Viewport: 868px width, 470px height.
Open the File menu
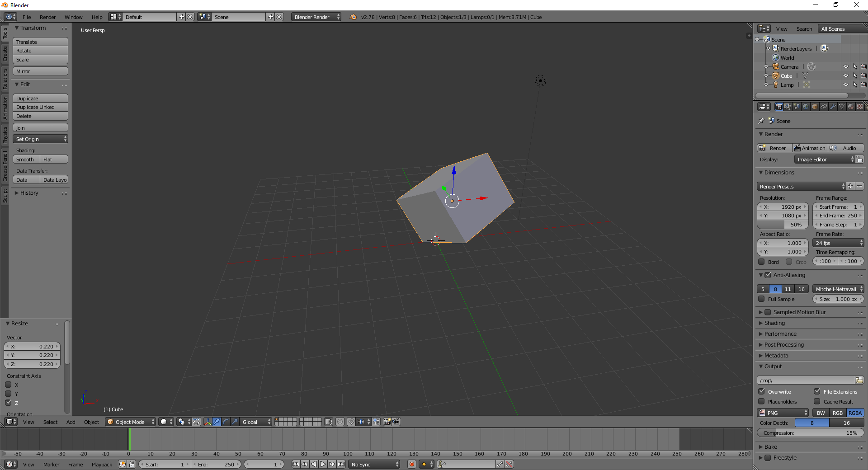coord(27,17)
